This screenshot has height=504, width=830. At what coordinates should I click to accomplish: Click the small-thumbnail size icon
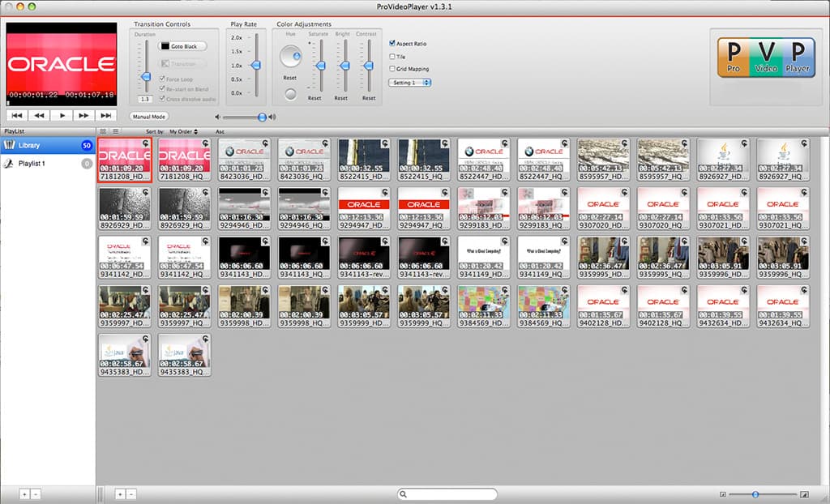coord(722,494)
